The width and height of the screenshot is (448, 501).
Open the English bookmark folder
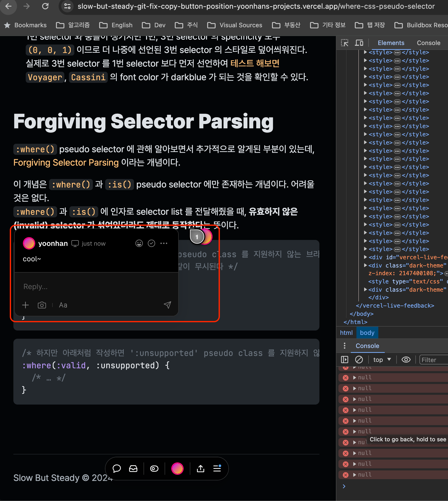[116, 25]
